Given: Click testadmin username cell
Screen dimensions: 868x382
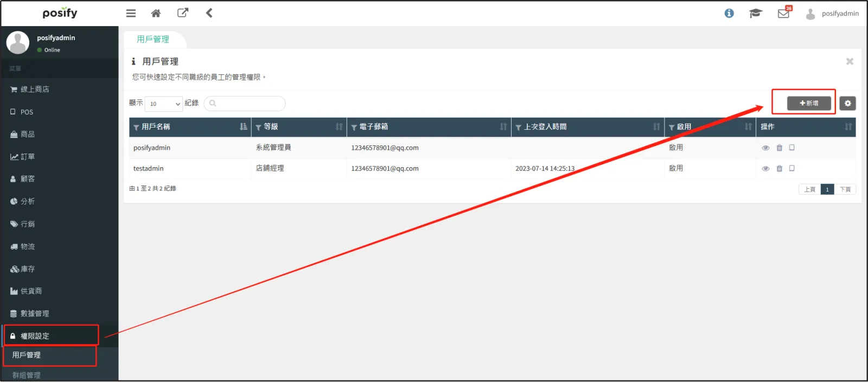Looking at the screenshot, I should click(149, 169).
